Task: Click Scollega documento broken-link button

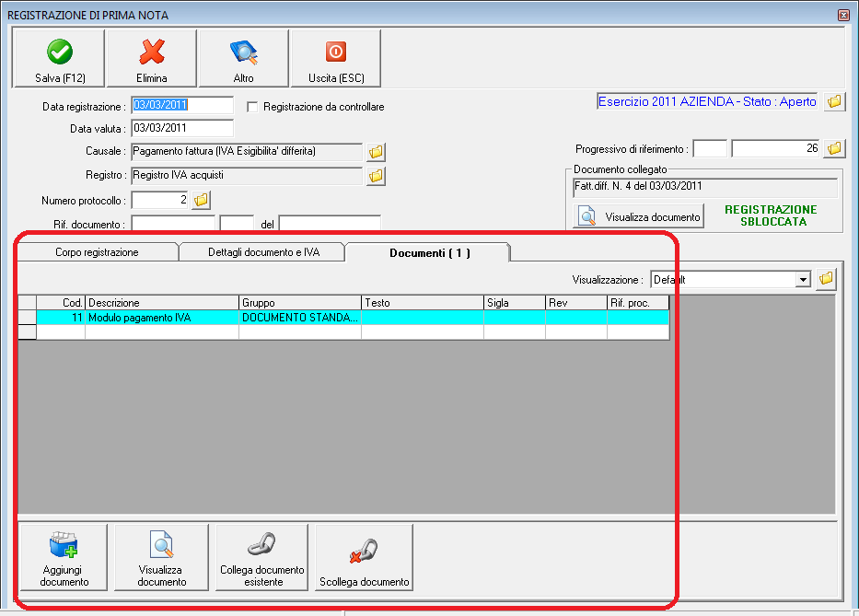Action: click(x=365, y=557)
